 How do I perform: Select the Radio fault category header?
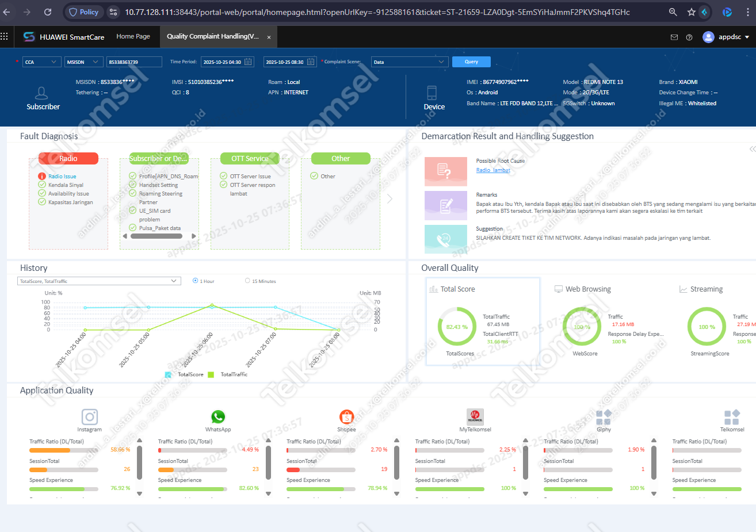[x=68, y=158]
